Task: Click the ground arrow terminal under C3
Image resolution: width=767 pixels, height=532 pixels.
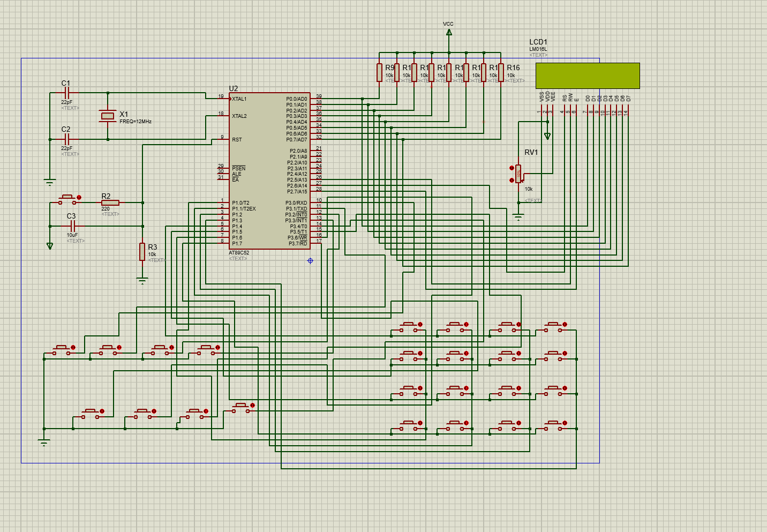Action: point(50,246)
